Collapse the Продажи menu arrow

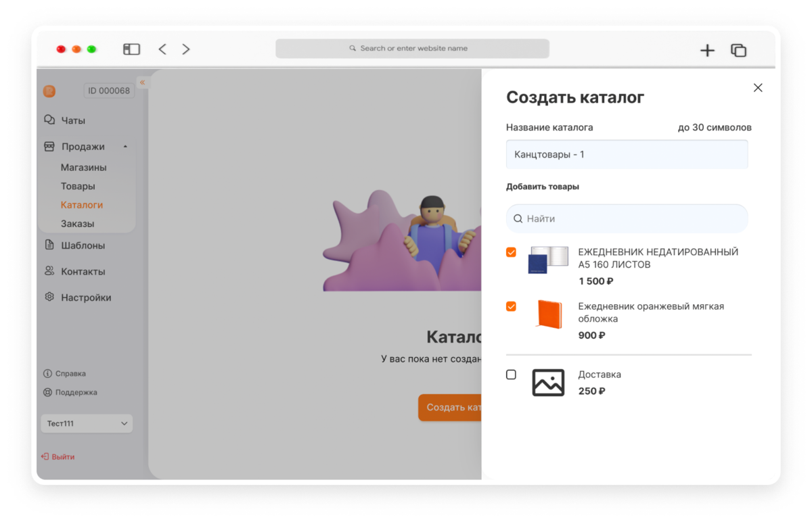(125, 147)
